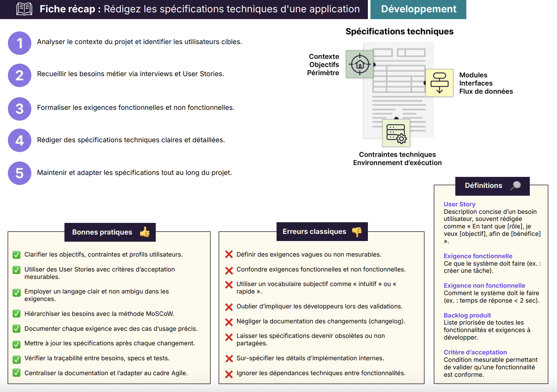Click the modules flow icon on yellow tile
The height and width of the screenshot is (392, 557).
click(439, 83)
